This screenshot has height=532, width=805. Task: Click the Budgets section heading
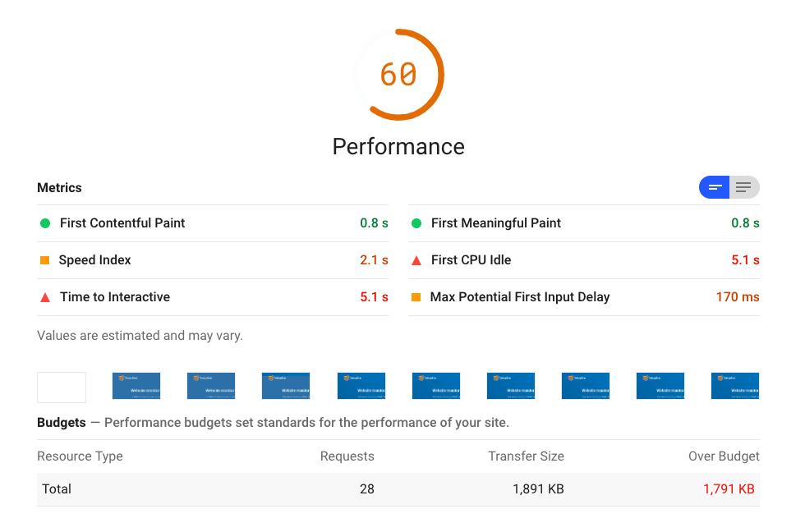tap(62, 423)
